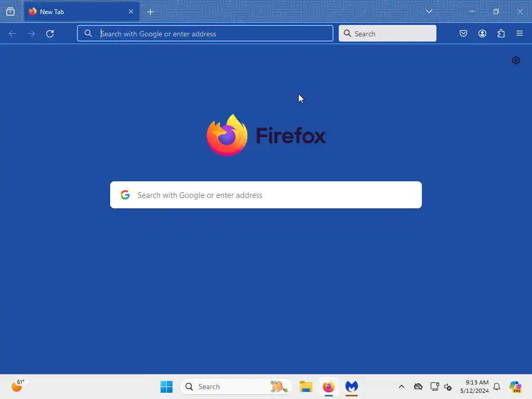Go back one page
This screenshot has width=532, height=399.
coord(12,34)
